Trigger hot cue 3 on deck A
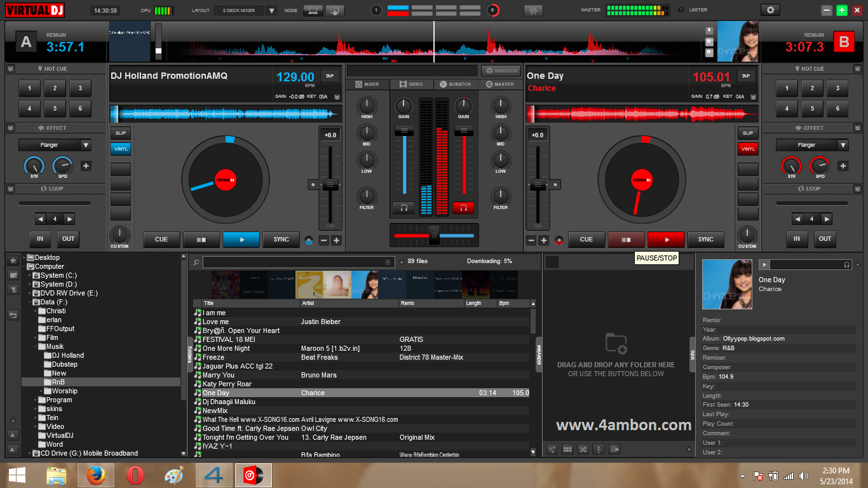This screenshot has width=868, height=488. tap(80, 88)
